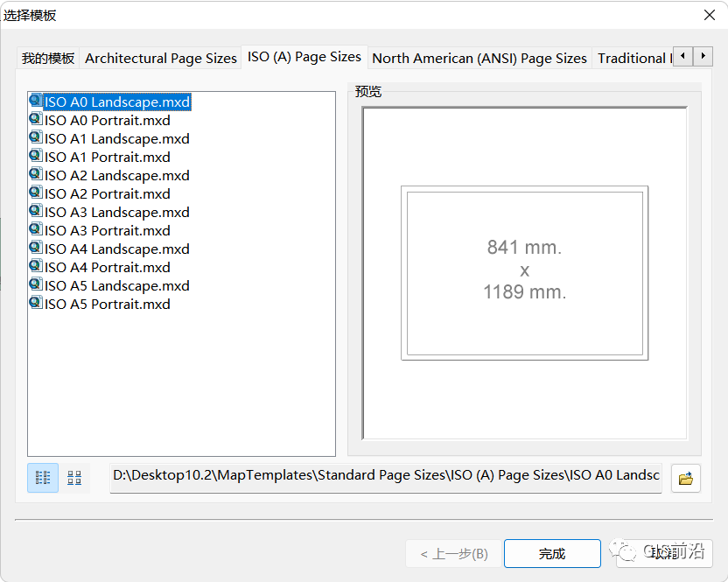728x582 pixels.
Task: Click the map icon of ISO A3 Portrait.mxd
Action: (36, 229)
